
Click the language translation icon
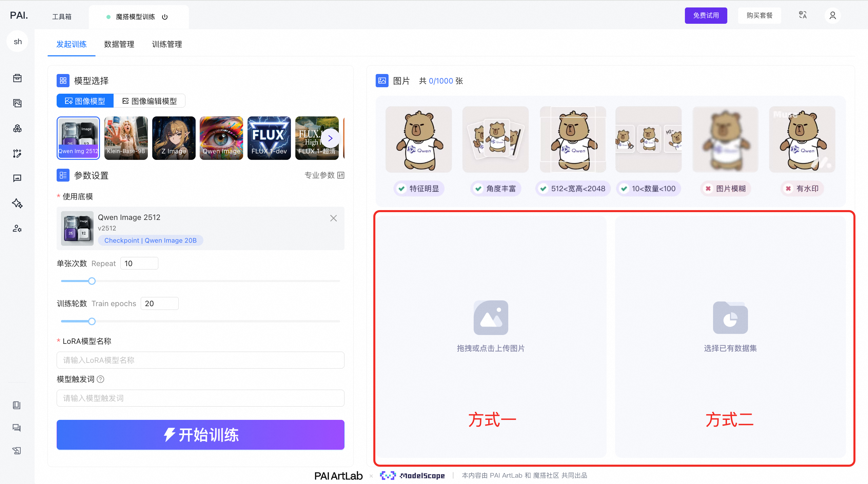(x=803, y=15)
